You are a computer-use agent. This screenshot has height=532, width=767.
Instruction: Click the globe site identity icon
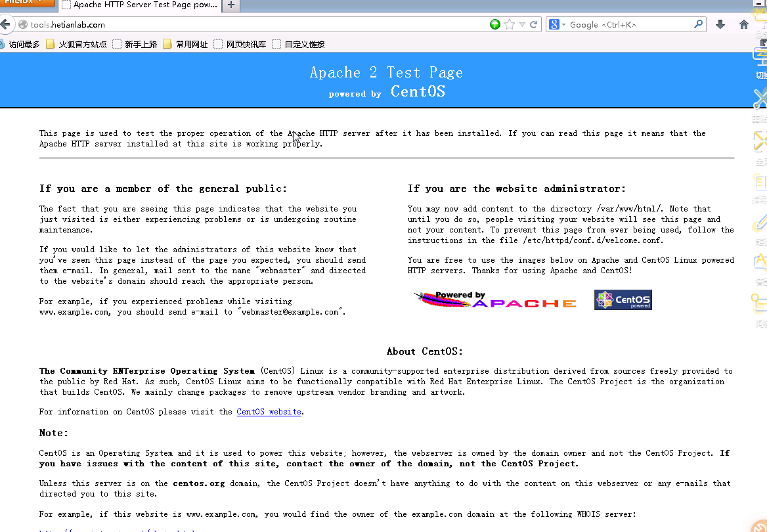pyautogui.click(x=23, y=24)
